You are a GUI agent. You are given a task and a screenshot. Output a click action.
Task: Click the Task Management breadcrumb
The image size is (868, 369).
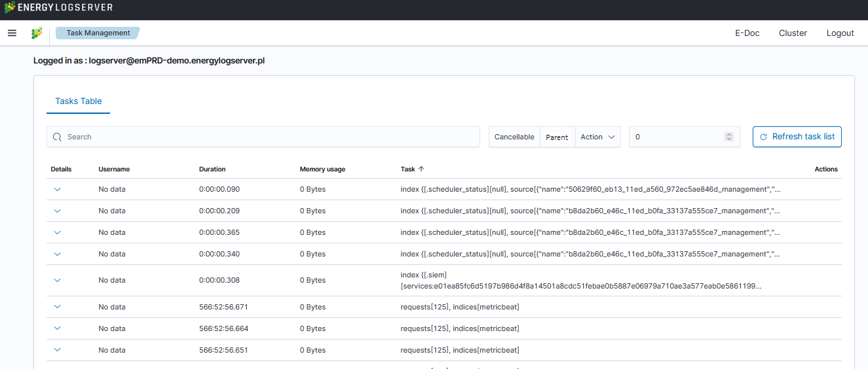98,33
